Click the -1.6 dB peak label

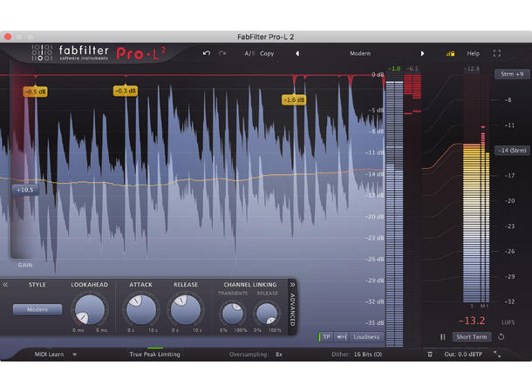(x=294, y=99)
